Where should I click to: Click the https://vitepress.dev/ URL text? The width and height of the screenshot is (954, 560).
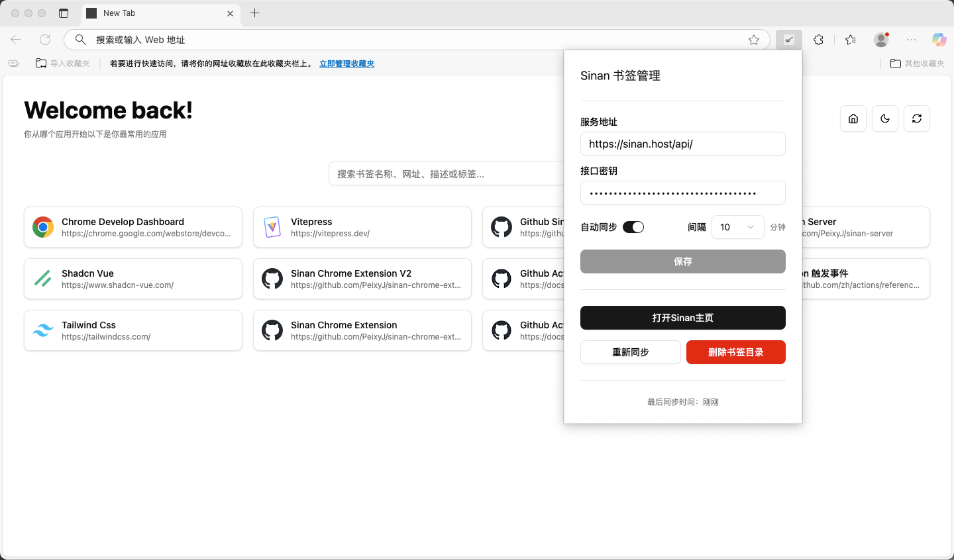tap(330, 234)
